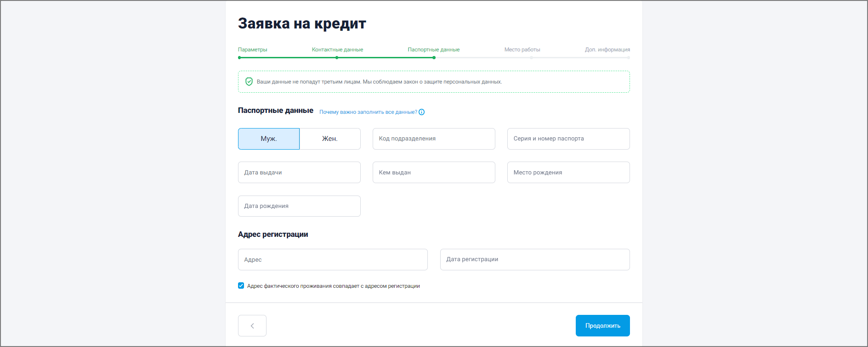This screenshot has height=347, width=868.
Task: Click the Адрес регистрации section heading
Action: click(x=273, y=235)
